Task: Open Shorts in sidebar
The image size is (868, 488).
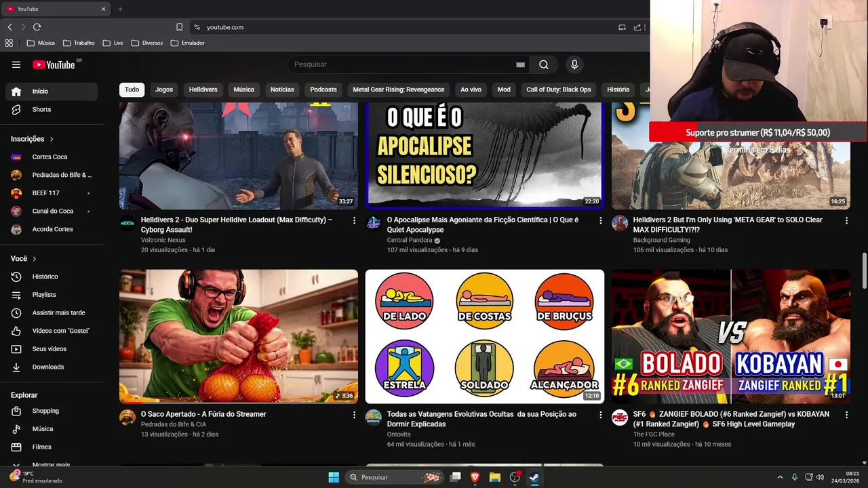Action: pyautogui.click(x=52, y=109)
